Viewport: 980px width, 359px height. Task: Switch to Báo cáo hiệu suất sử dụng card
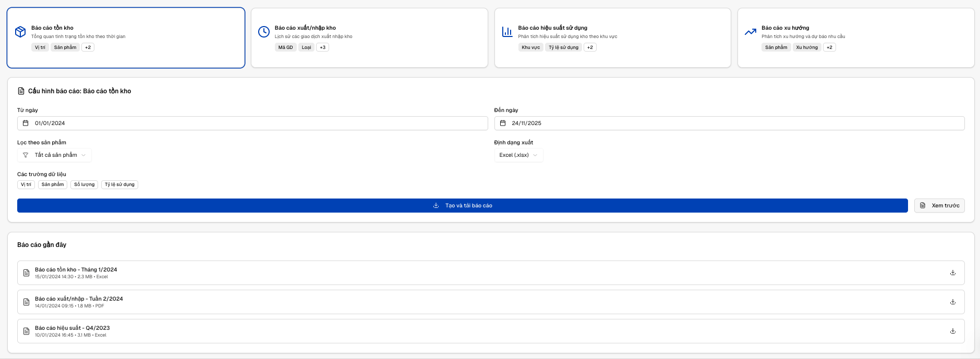point(612,38)
